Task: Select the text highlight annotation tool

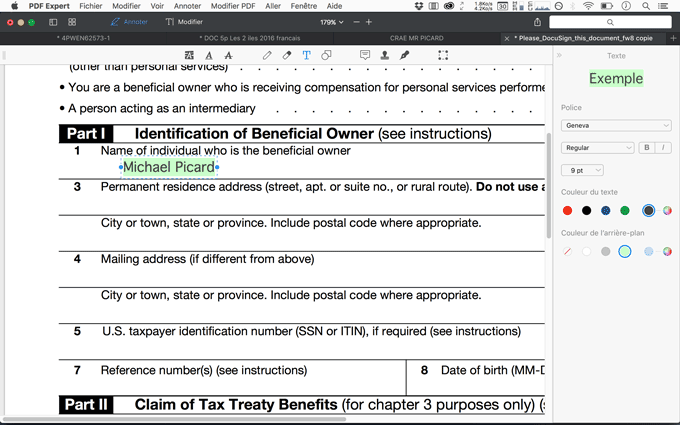Action: point(189,55)
